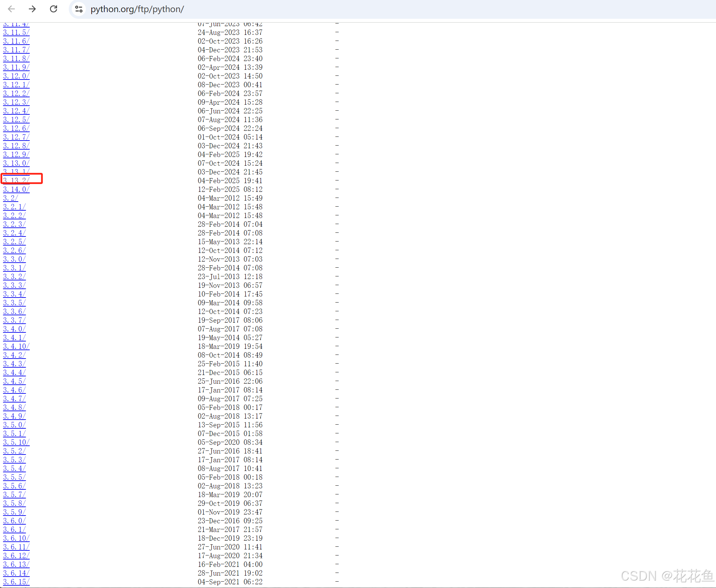716x588 pixels.
Task: Click the browser back arrow
Action: (x=11, y=9)
